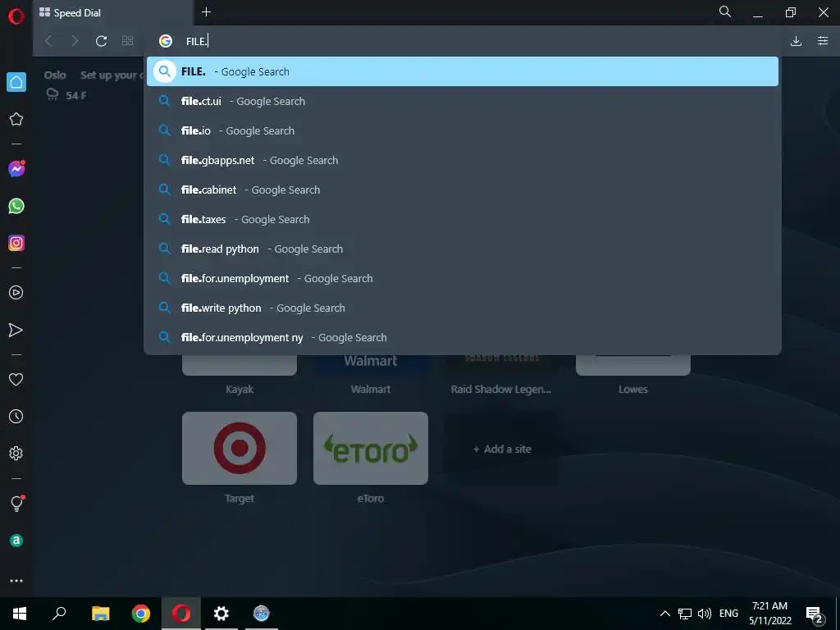Select the Speed Dial tab

(112, 13)
